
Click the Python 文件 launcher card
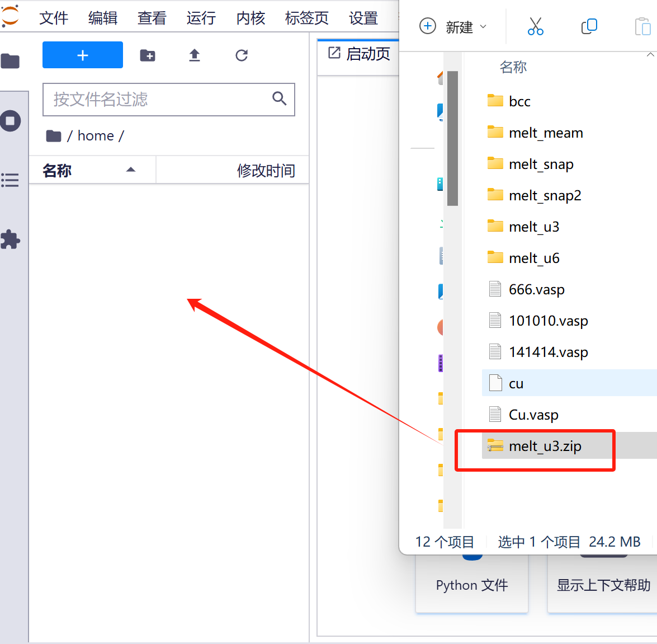(x=472, y=585)
